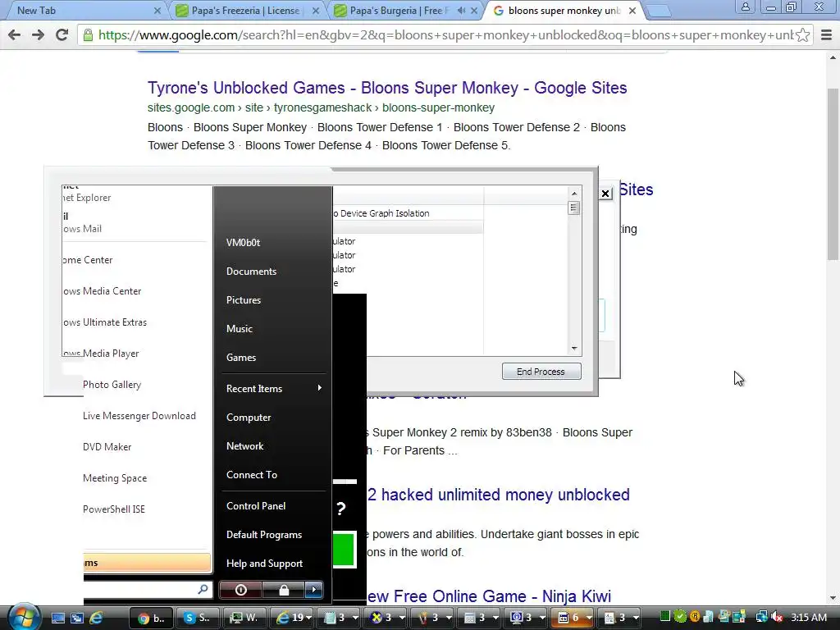Select Connect To in the Start menu
The image size is (840, 630).
tap(252, 475)
